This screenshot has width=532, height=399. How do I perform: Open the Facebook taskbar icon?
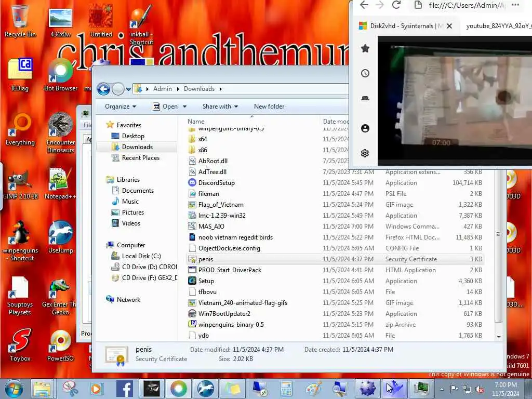[125, 389]
